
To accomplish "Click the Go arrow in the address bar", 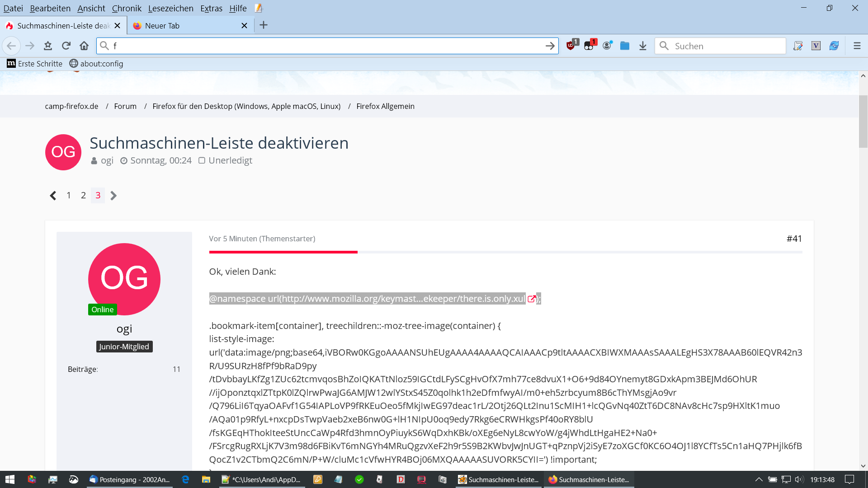I will coord(550,46).
